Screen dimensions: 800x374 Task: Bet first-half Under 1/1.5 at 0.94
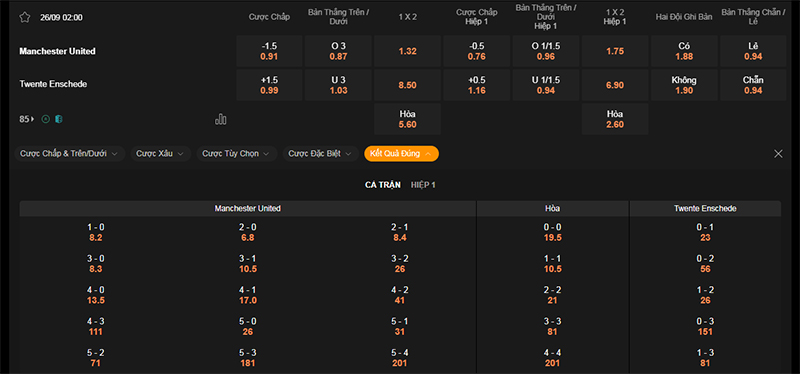546,85
